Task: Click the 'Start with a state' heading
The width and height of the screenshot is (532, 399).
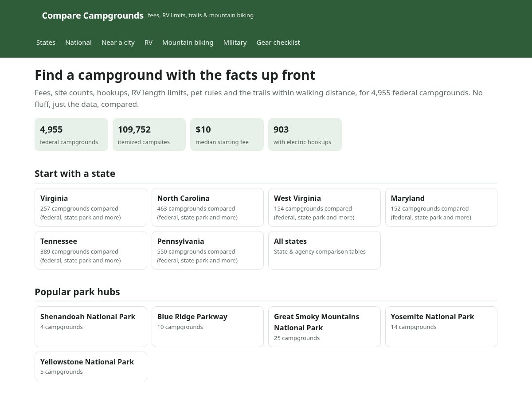Action: tap(75, 173)
